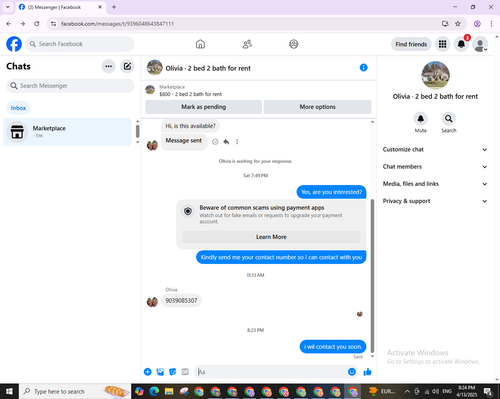Open the volume control in tray

click(x=435, y=391)
